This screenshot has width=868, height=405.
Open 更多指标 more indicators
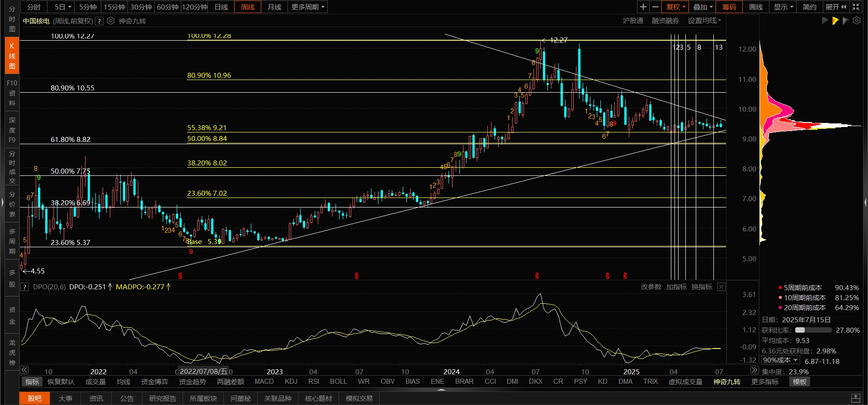765,382
